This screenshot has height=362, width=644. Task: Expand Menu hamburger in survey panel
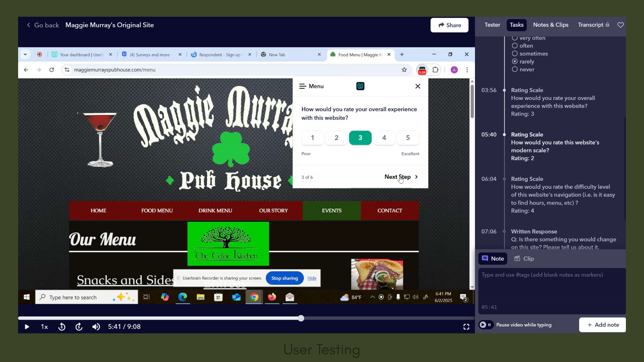pyautogui.click(x=303, y=86)
